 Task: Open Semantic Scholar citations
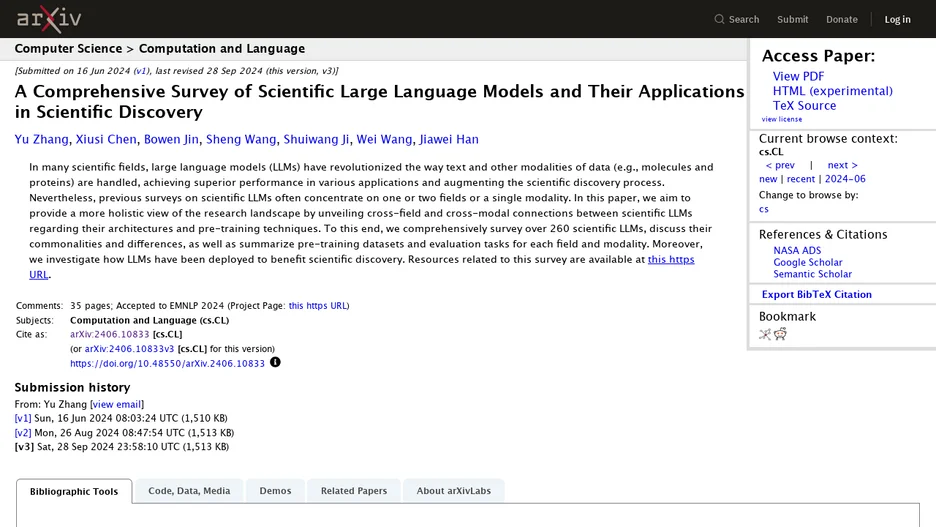pos(812,275)
